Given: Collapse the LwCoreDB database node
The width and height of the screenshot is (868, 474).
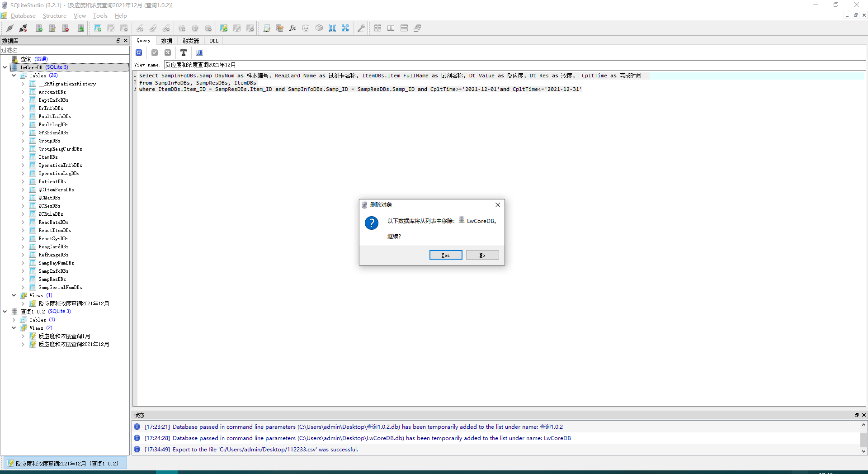Looking at the screenshot, I should pyautogui.click(x=5, y=67).
